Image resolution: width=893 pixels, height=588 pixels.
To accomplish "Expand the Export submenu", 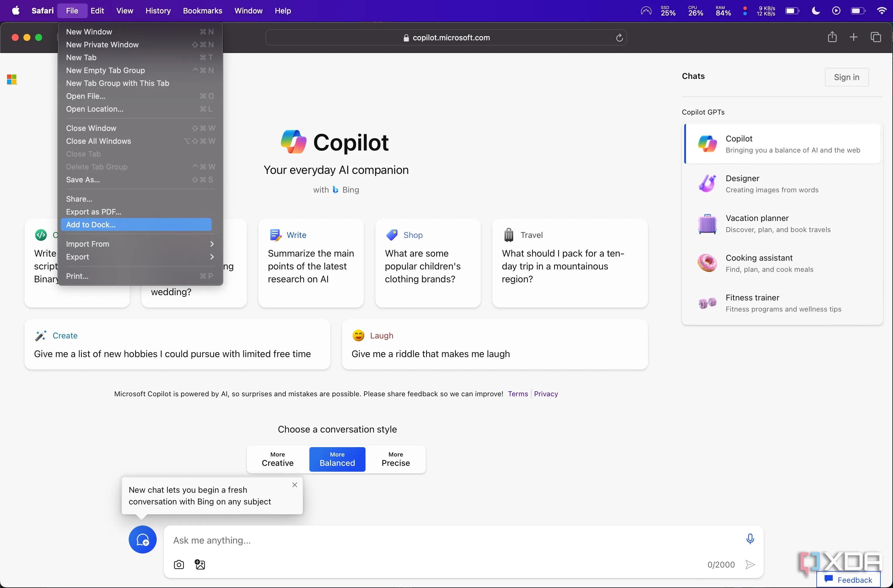I will pyautogui.click(x=140, y=257).
